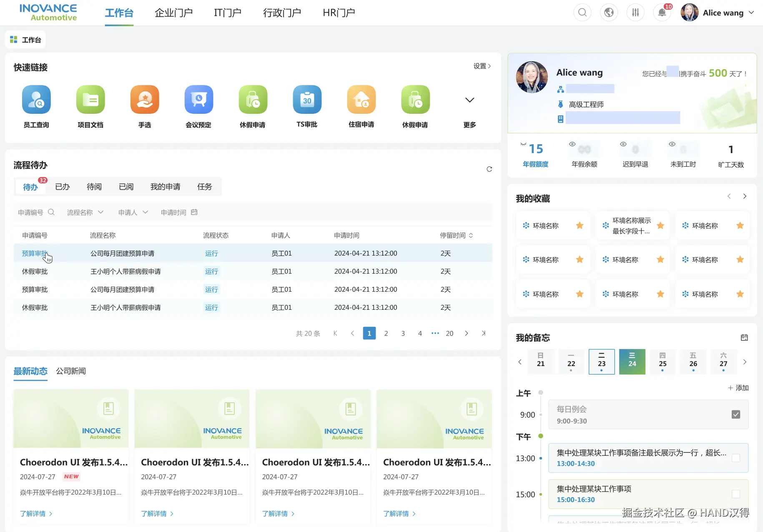Screen dimensions: 763x532
Task: Open the 住宿申请 house icon
Action: [361, 100]
